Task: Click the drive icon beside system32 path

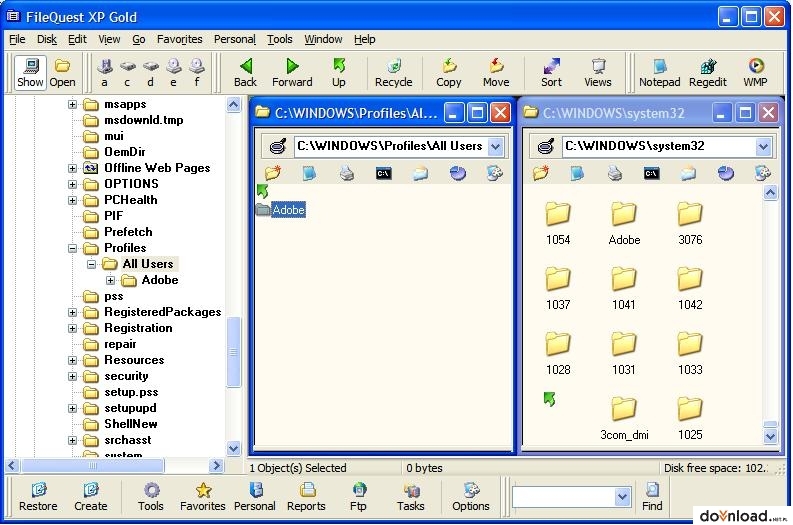Action: pyautogui.click(x=546, y=147)
